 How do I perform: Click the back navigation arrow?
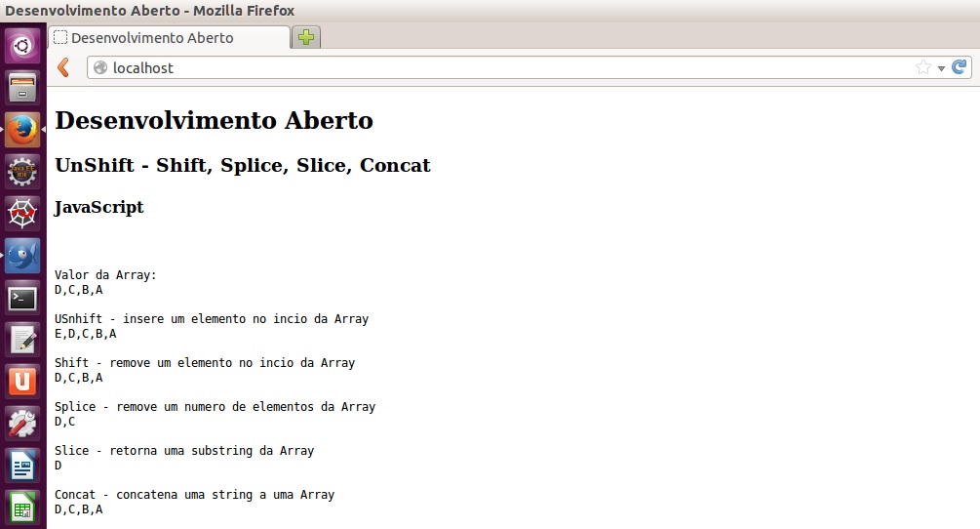click(x=63, y=67)
